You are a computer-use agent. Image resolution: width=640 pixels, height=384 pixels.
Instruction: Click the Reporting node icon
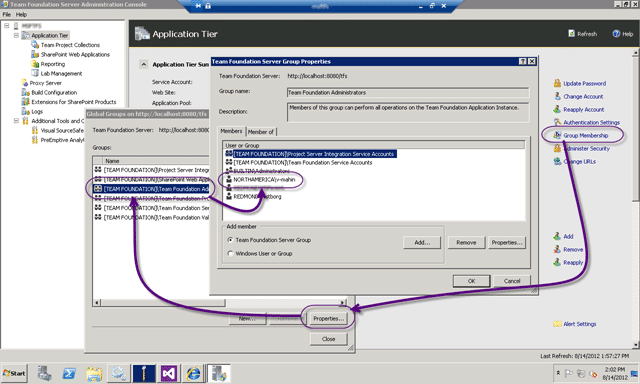coord(35,64)
